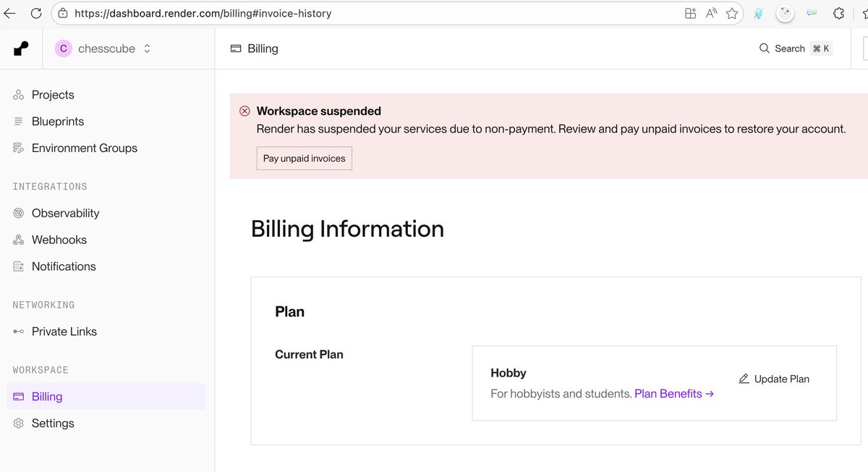The width and height of the screenshot is (868, 472).
Task: Click the chesscube avatar circle
Action: pos(64,49)
